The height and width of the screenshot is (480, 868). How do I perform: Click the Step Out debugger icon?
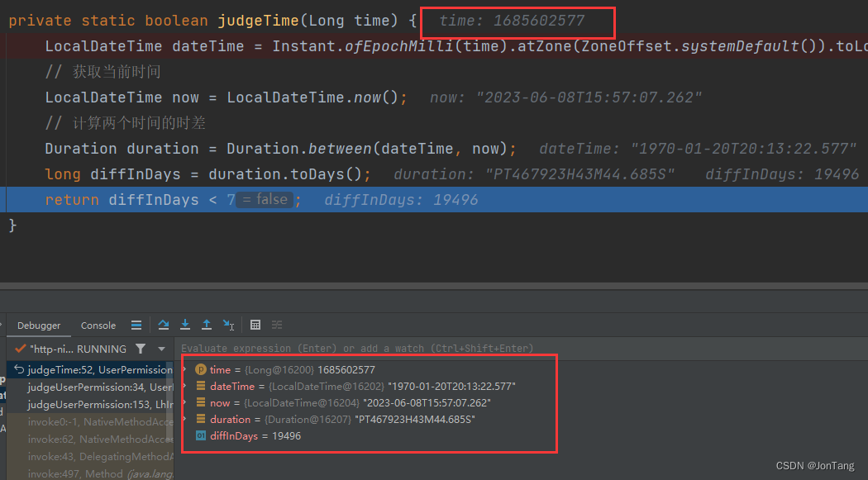click(x=207, y=325)
